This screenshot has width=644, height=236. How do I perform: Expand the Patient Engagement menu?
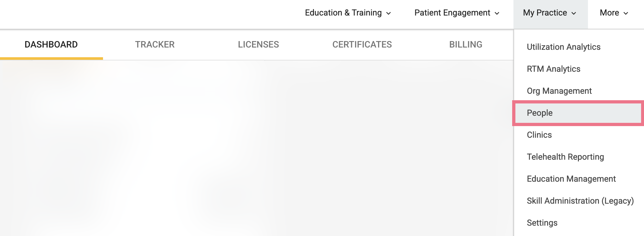(x=457, y=13)
